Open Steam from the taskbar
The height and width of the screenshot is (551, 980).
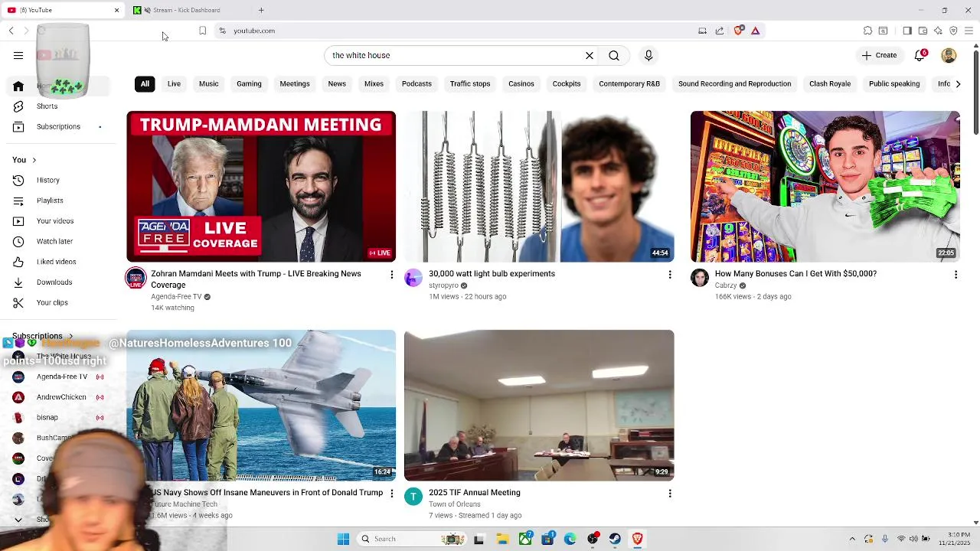pyautogui.click(x=615, y=539)
